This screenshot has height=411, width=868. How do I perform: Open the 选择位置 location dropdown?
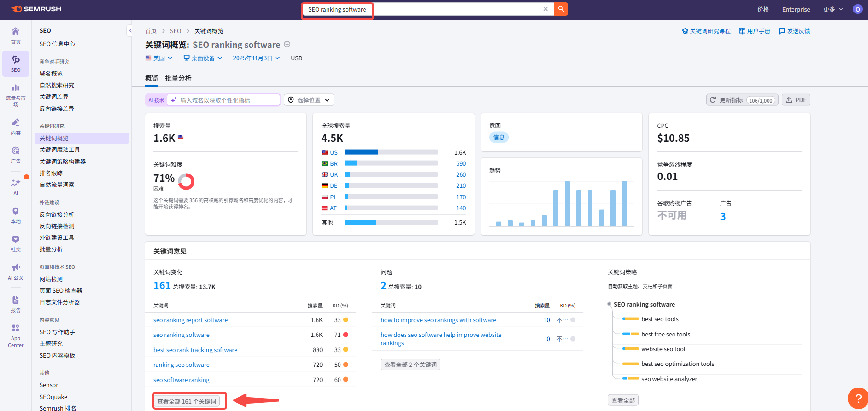click(309, 100)
